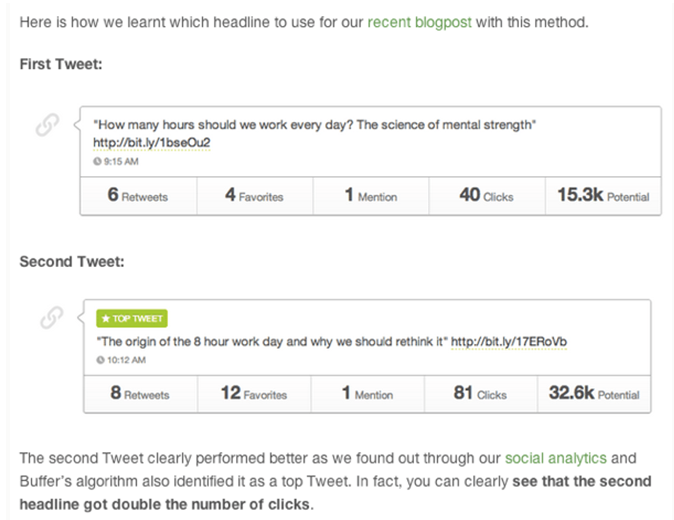Screen dimensions: 674x520
Task: Open the bit.ly/1bseOu2 link
Action: tap(152, 143)
